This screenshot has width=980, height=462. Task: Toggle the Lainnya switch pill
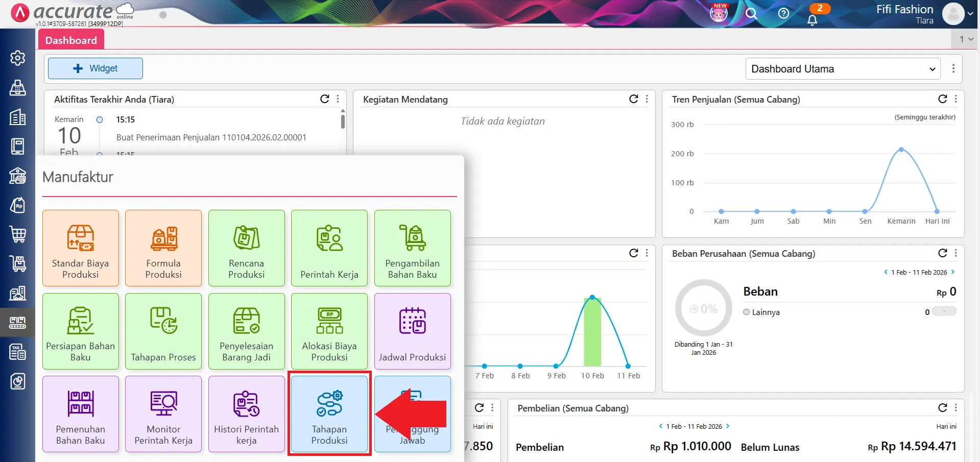pos(944,311)
